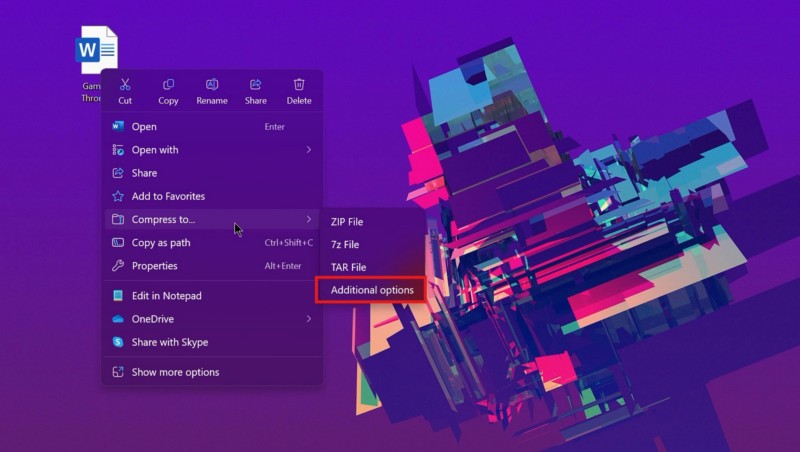Click the Compress to... label
Image resolution: width=800 pixels, height=452 pixels.
pyautogui.click(x=163, y=219)
